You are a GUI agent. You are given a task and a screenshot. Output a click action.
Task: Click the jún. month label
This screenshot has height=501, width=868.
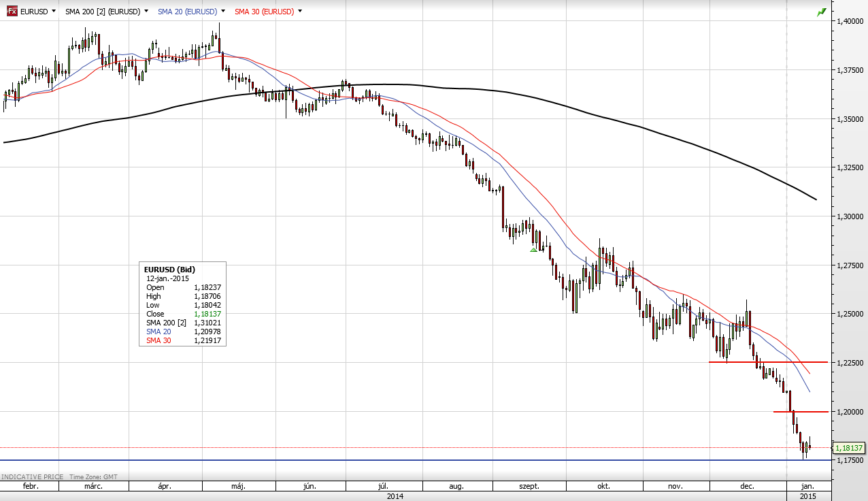(310, 486)
